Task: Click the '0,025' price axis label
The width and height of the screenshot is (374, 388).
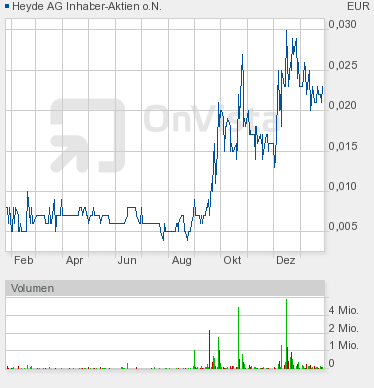Action: click(x=343, y=65)
